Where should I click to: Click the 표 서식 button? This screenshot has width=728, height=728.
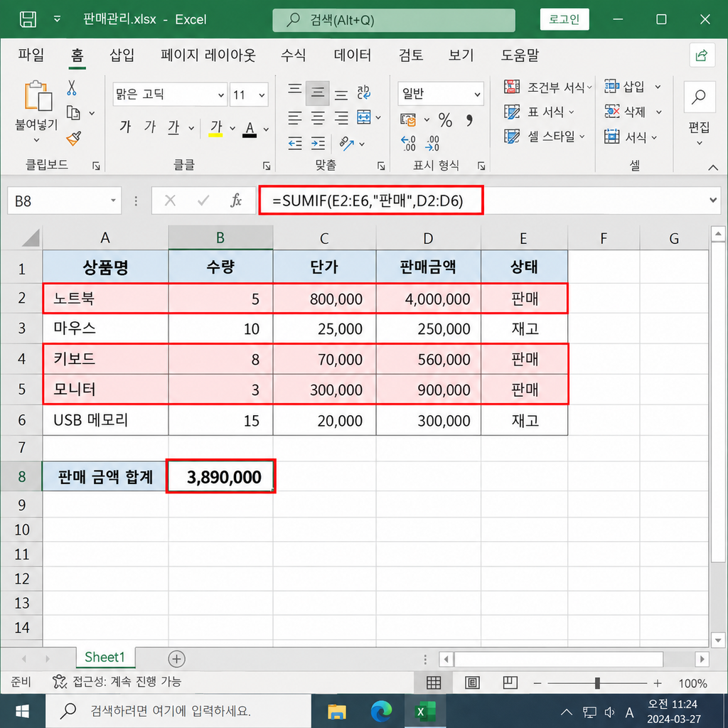pos(540,112)
